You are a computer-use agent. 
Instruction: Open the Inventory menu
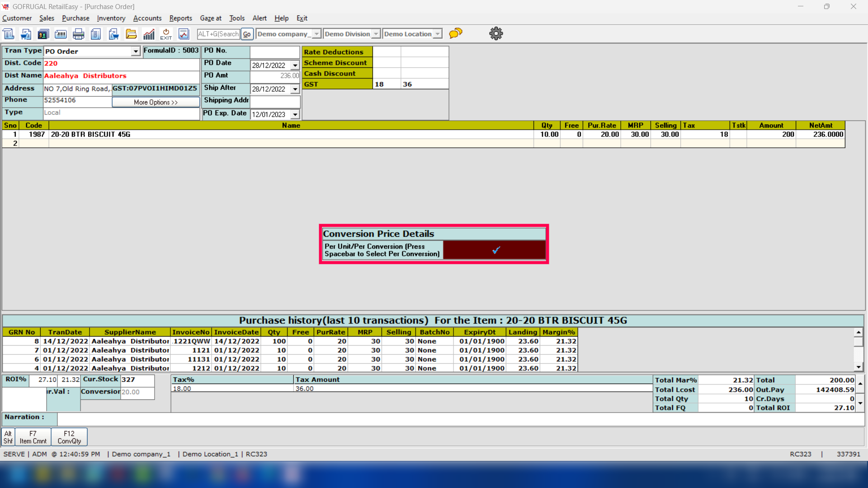pyautogui.click(x=111, y=18)
